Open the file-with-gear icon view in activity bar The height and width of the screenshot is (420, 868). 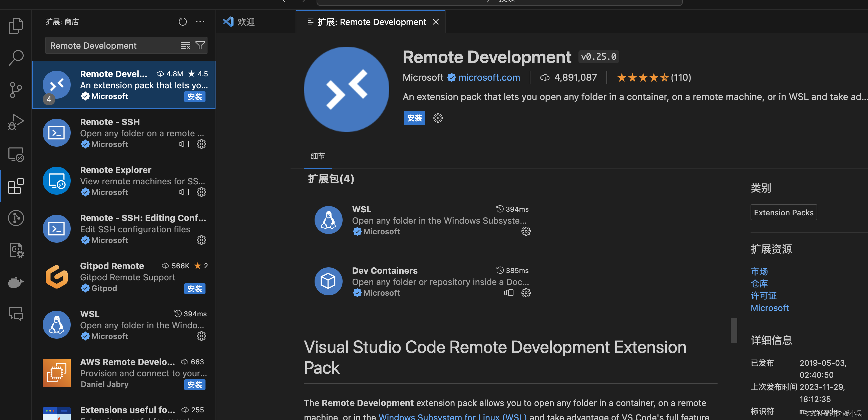pyautogui.click(x=15, y=250)
